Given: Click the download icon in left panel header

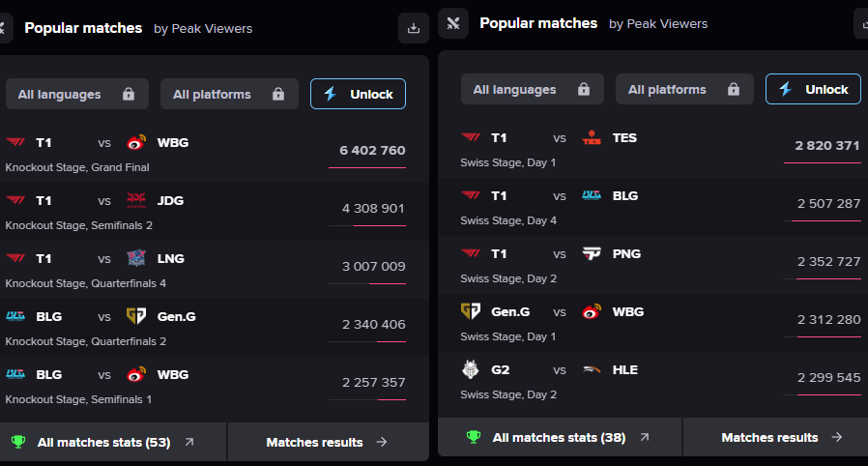Looking at the screenshot, I should (x=414, y=28).
